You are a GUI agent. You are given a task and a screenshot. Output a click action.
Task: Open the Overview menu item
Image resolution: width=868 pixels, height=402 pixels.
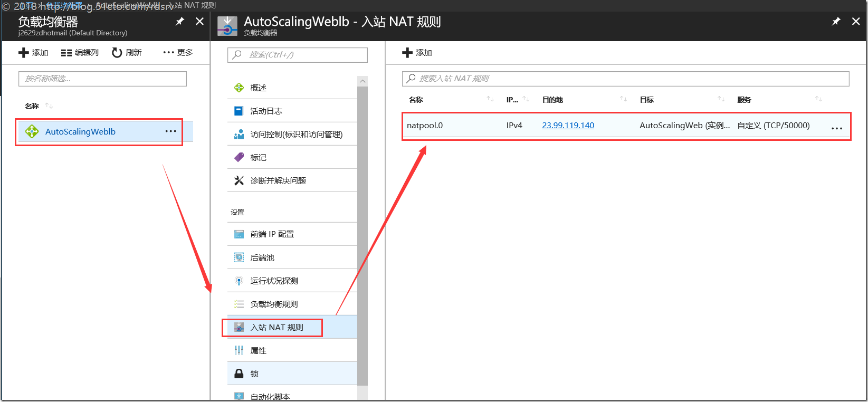pos(292,88)
